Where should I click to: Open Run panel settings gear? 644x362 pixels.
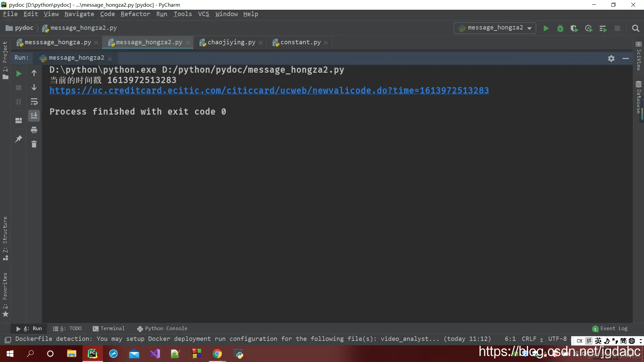click(x=611, y=58)
